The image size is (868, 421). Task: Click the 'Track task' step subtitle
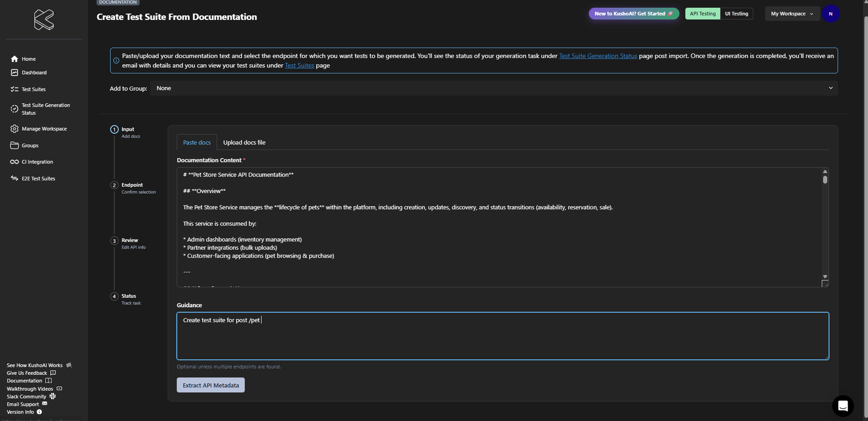pyautogui.click(x=131, y=303)
